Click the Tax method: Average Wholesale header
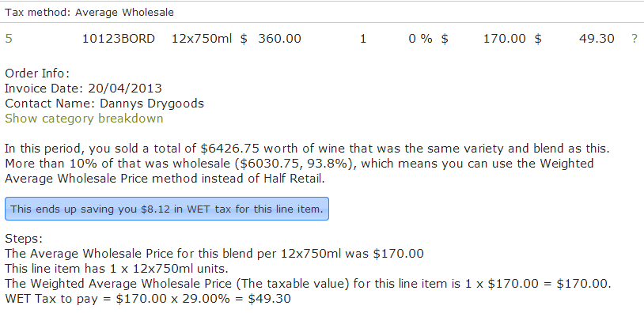This screenshot has width=644, height=313. coord(89,13)
